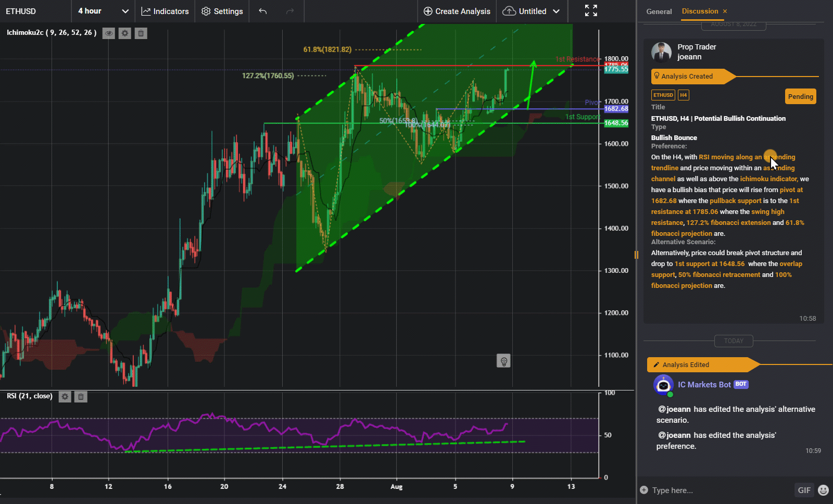Click the 1775.55 current price label
Viewport: 833px width, 504px height.
pos(616,69)
